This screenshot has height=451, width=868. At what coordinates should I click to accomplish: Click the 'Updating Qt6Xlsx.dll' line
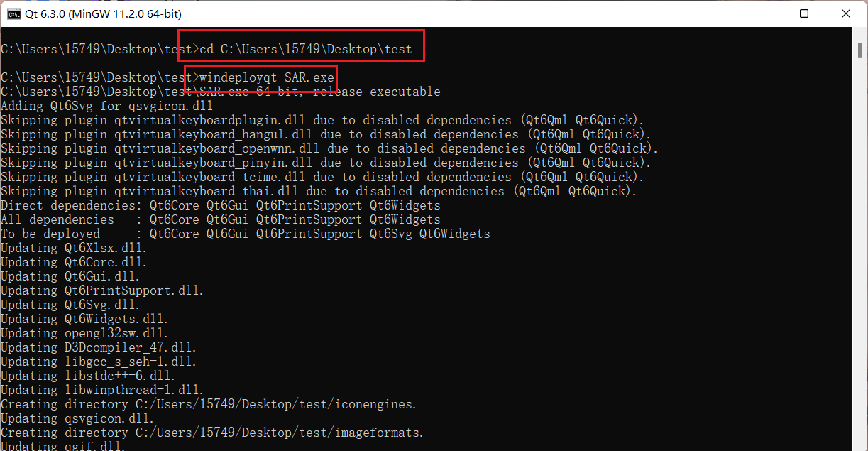pos(74,248)
